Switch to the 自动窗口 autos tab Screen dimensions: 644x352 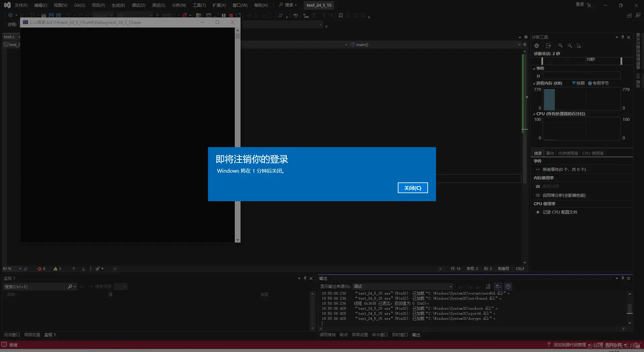12,335
